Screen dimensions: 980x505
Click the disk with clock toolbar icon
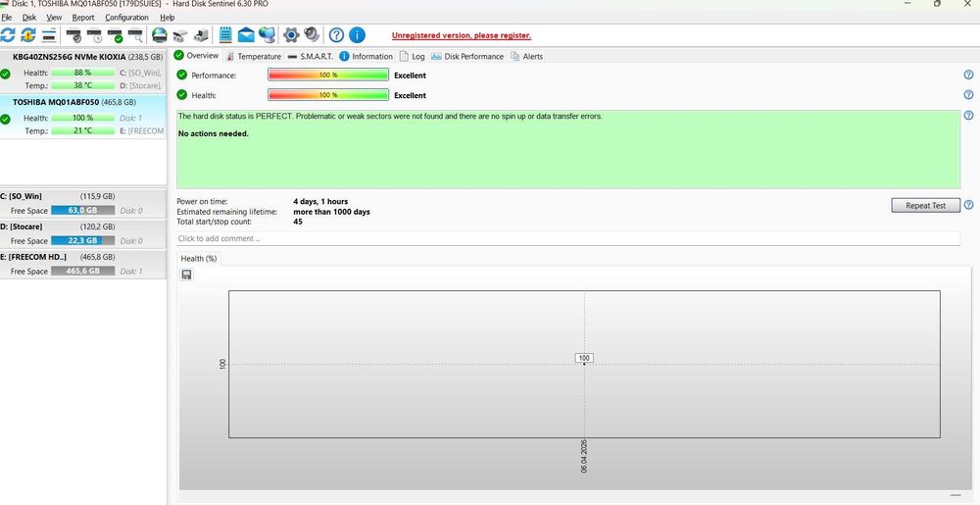pos(94,35)
